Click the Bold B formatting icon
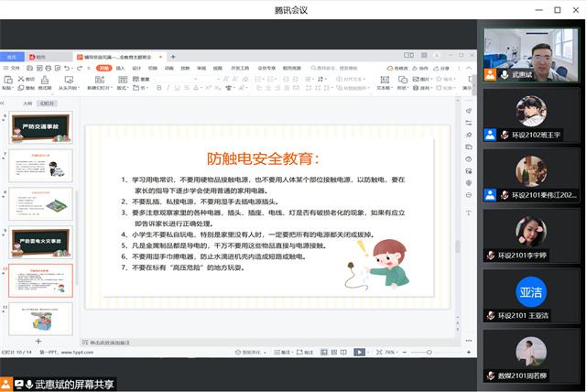The height and width of the screenshot is (392, 586). pos(159,88)
